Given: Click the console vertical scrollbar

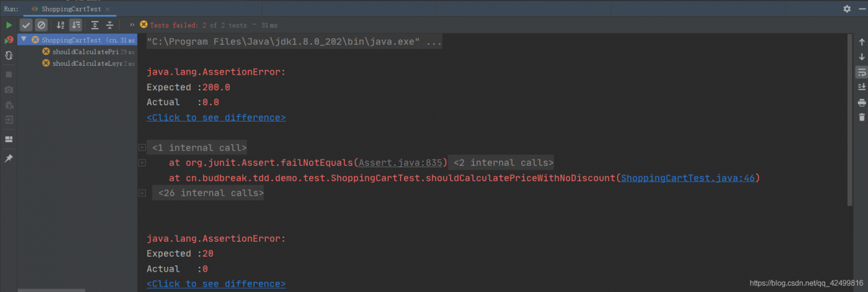Looking at the screenshot, I should [850, 122].
